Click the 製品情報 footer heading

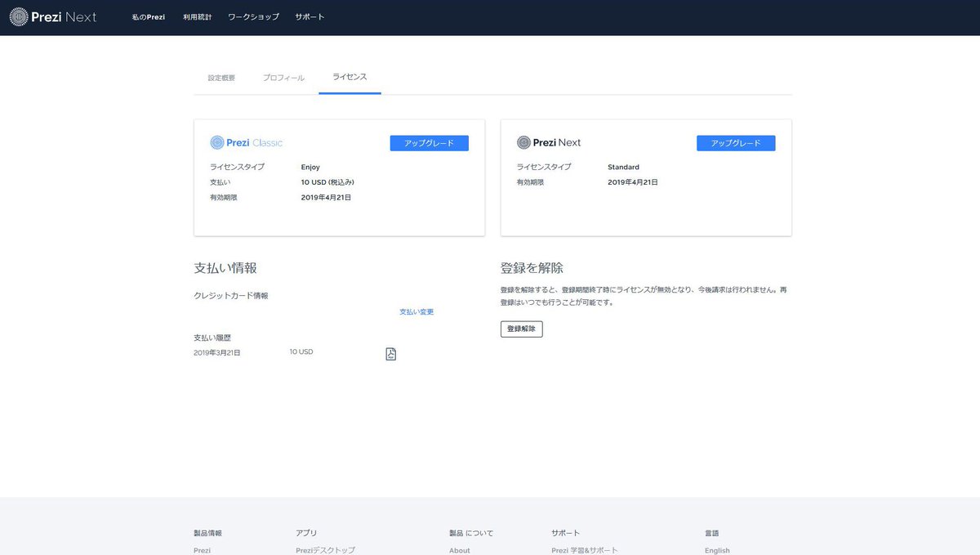click(207, 533)
